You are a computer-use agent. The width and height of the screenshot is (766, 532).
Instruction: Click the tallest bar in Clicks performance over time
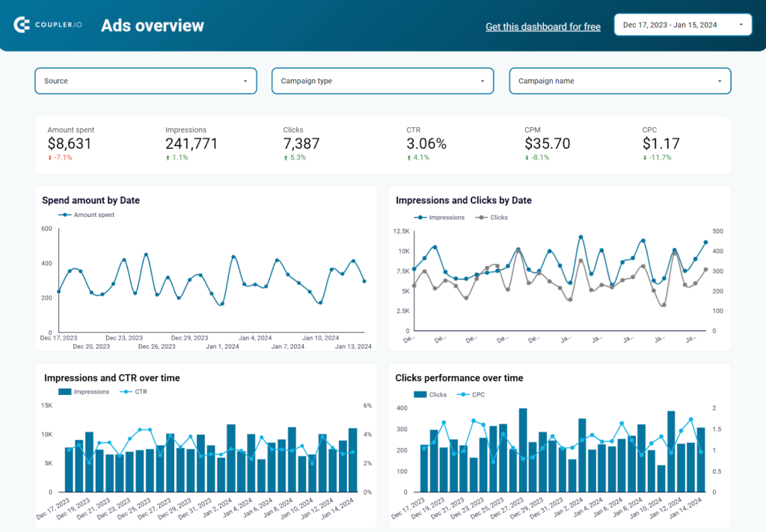point(523,449)
